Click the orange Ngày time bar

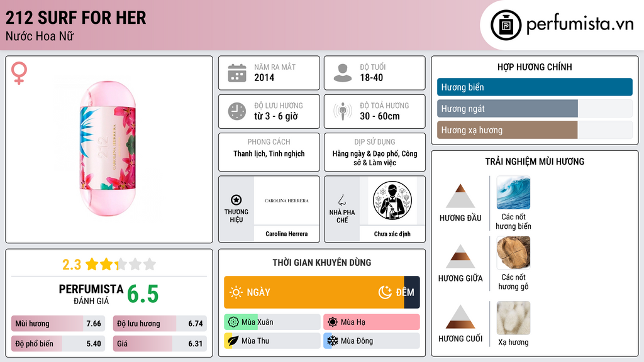[x=314, y=292]
